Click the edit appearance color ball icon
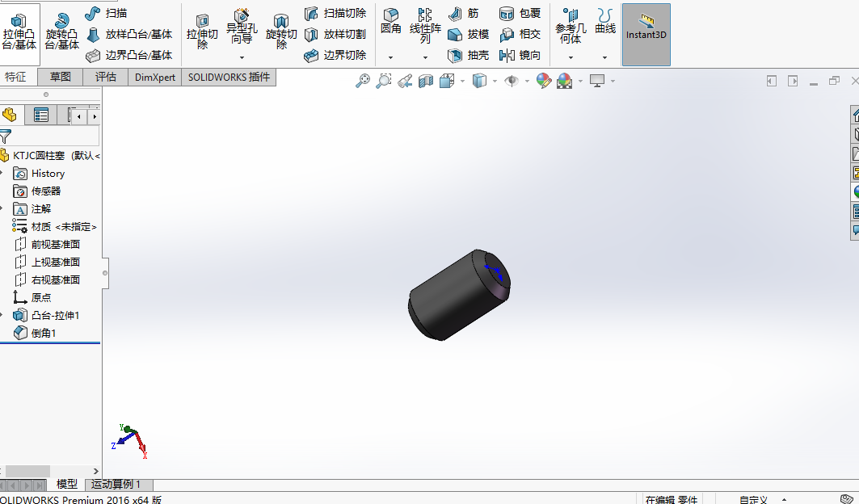Screen dimensions: 859x504 pos(544,81)
